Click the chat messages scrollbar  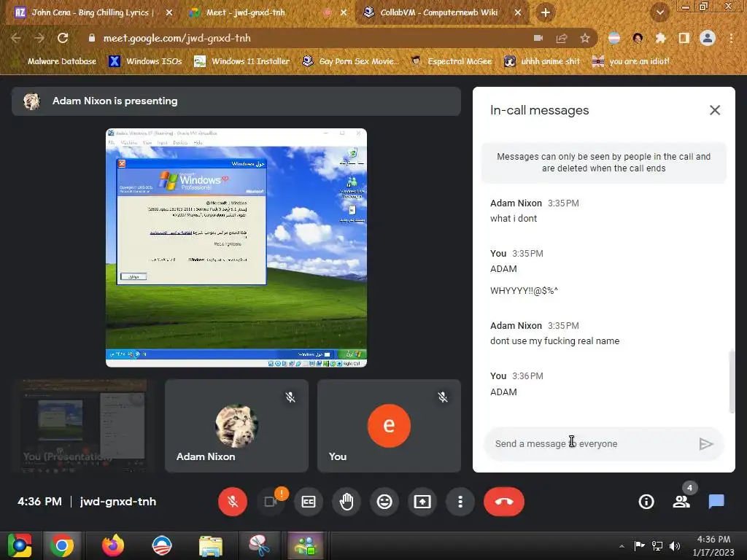732,381
